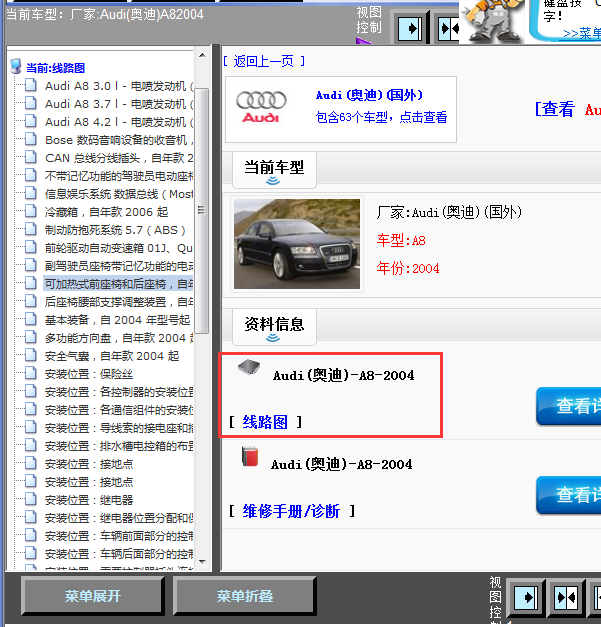Click document icon for Audi A8 3.0 l entry
601x627 pixels.
[x=31, y=86]
